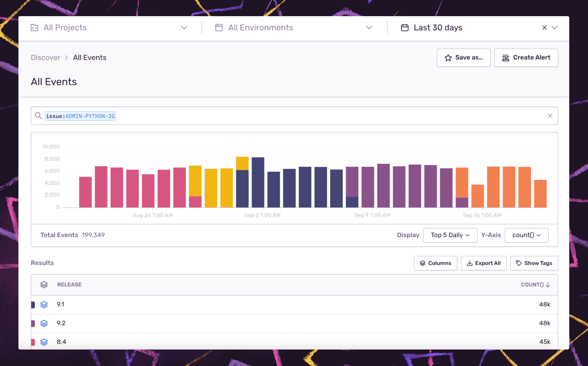Clear the issue search query
The width and height of the screenshot is (588, 366).
pyautogui.click(x=550, y=116)
